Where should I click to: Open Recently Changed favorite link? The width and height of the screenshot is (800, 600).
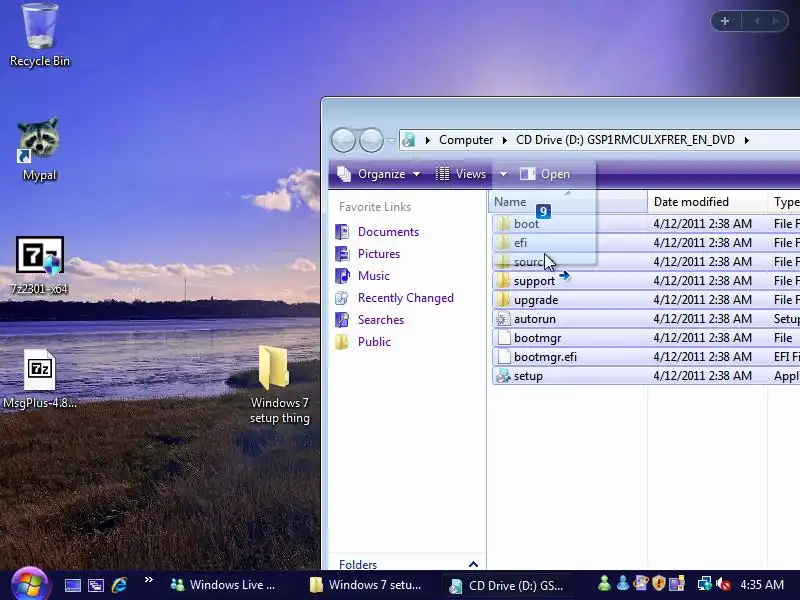[406, 297]
